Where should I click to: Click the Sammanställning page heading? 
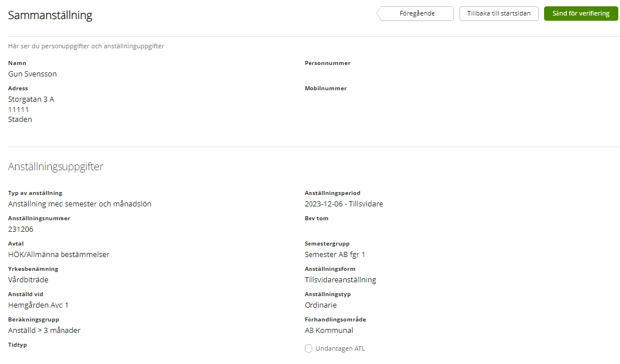(x=50, y=16)
